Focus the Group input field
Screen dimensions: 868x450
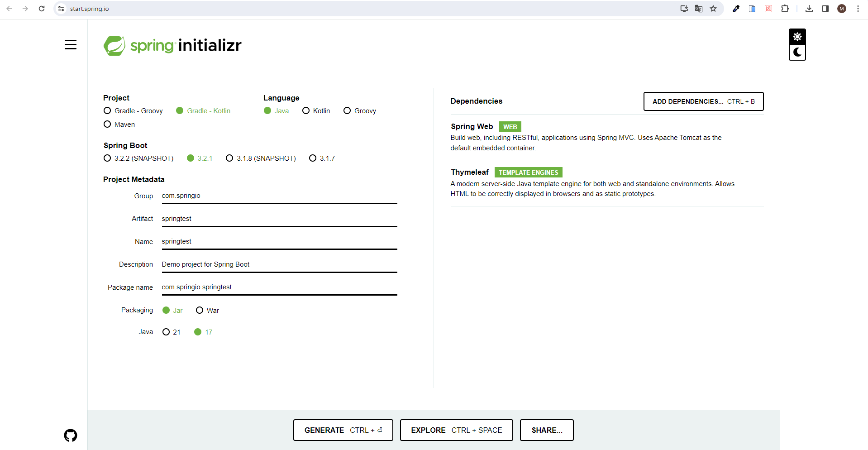(x=280, y=196)
